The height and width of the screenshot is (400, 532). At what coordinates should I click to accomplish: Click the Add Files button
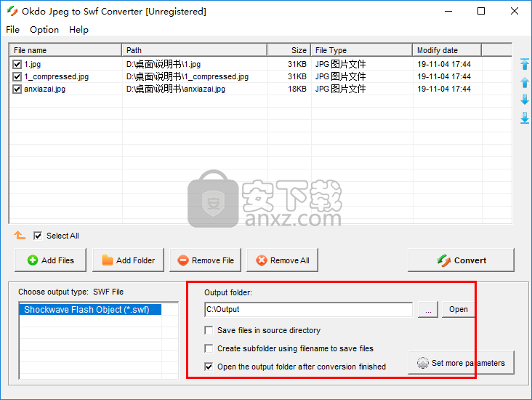(51, 260)
